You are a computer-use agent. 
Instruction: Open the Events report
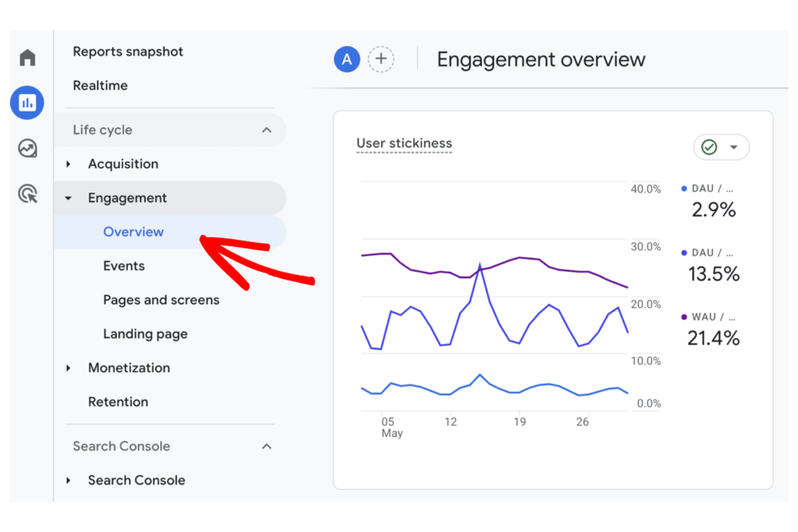124,266
